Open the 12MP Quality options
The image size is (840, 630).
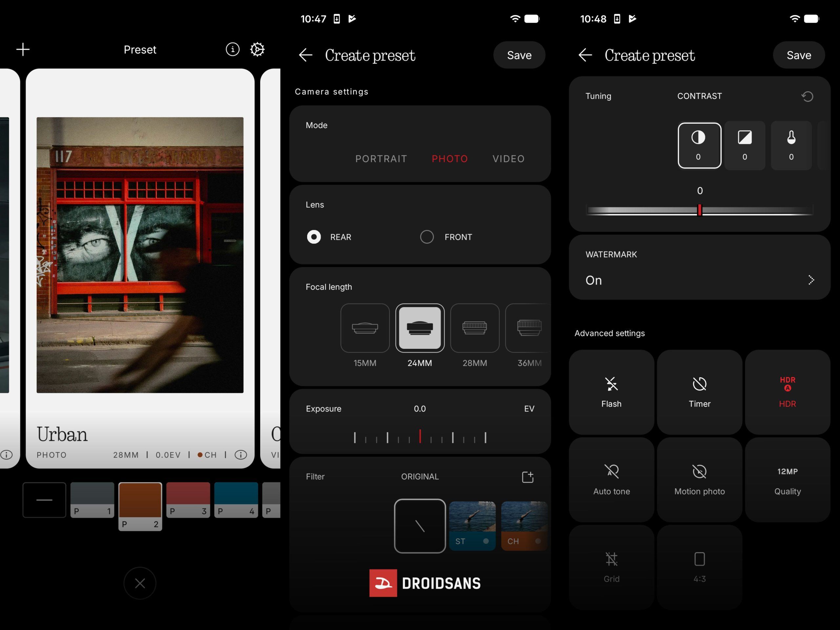787,480
